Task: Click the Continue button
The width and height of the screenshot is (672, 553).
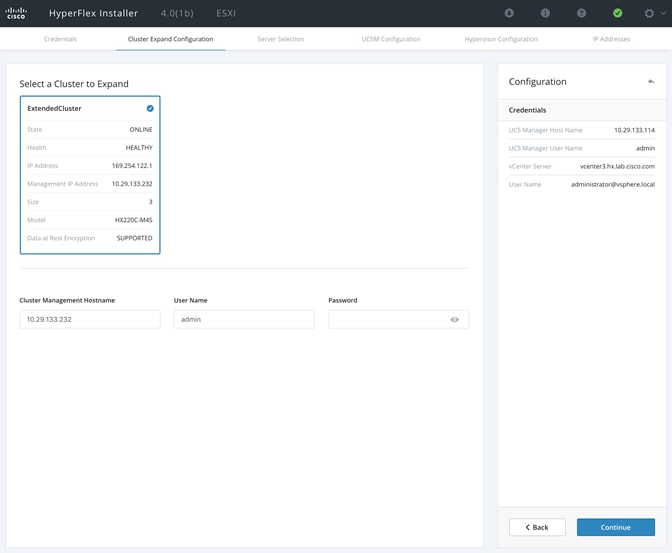Action: click(615, 527)
